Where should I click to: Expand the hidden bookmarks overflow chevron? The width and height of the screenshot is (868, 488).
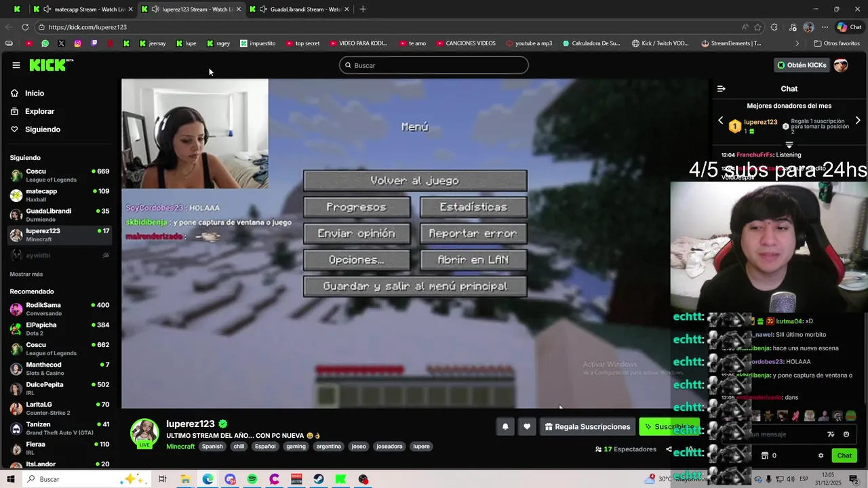(x=797, y=43)
